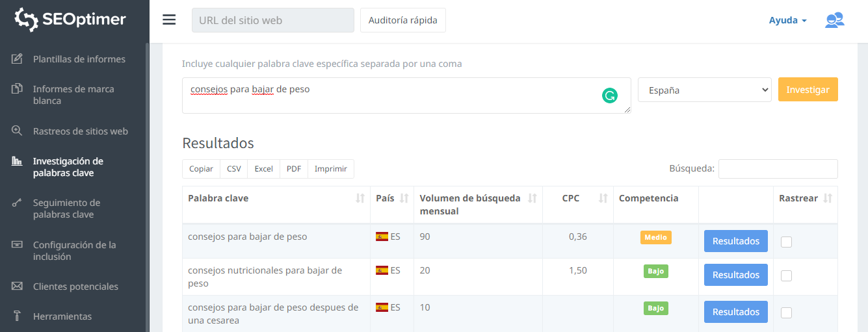Open the user account icon
Image resolution: width=868 pixels, height=332 pixels.
834,20
